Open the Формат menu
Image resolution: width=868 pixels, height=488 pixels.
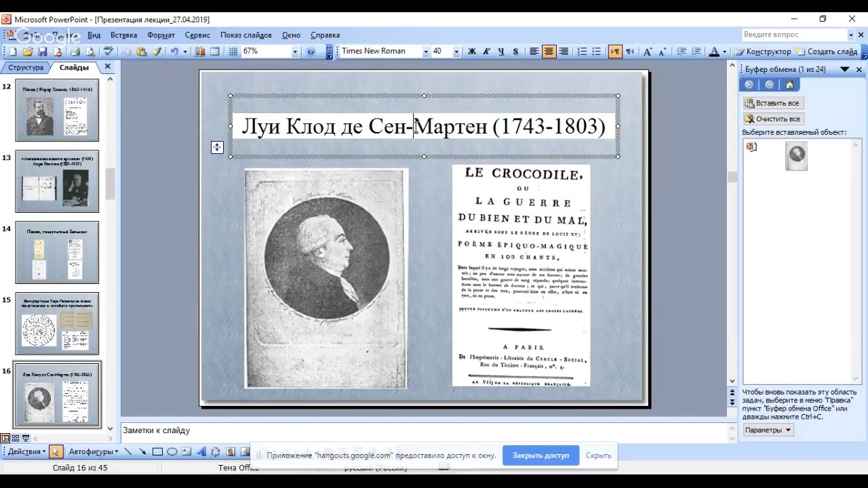(161, 35)
